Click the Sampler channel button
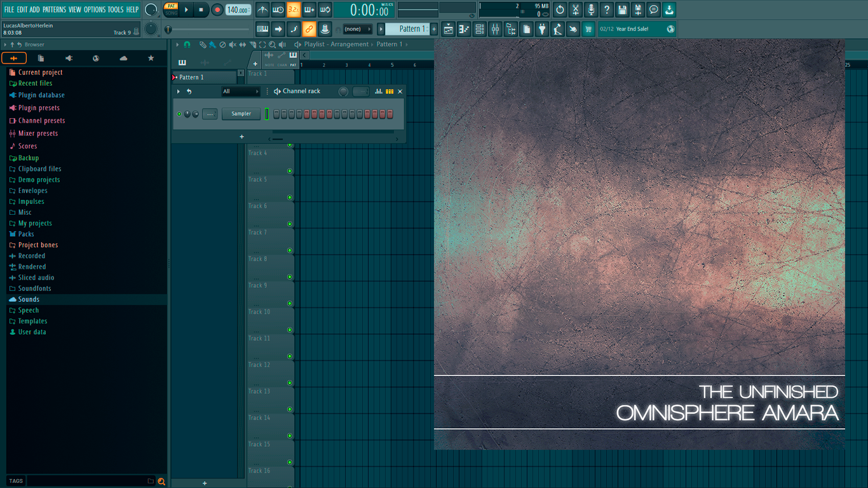The height and width of the screenshot is (488, 868). pos(241,114)
